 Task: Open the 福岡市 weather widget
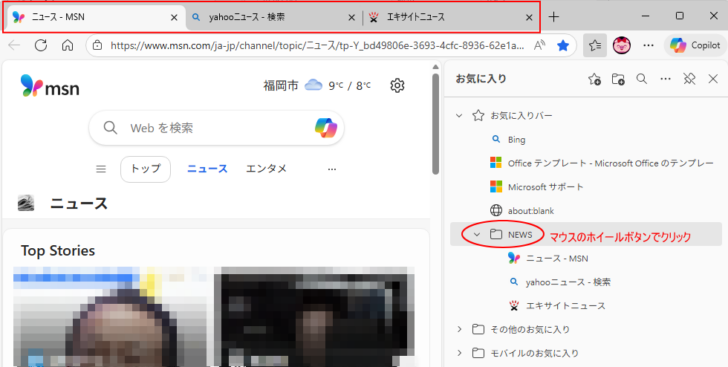[x=317, y=85]
